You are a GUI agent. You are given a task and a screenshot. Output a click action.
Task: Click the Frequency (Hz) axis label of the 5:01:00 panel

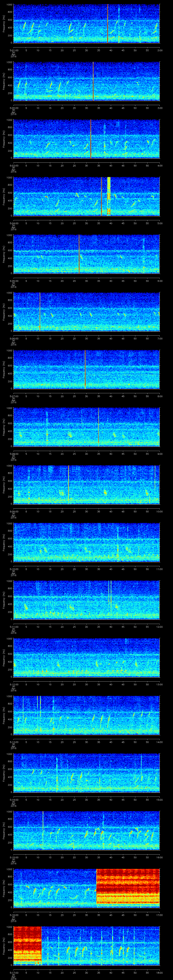coord(4,24)
